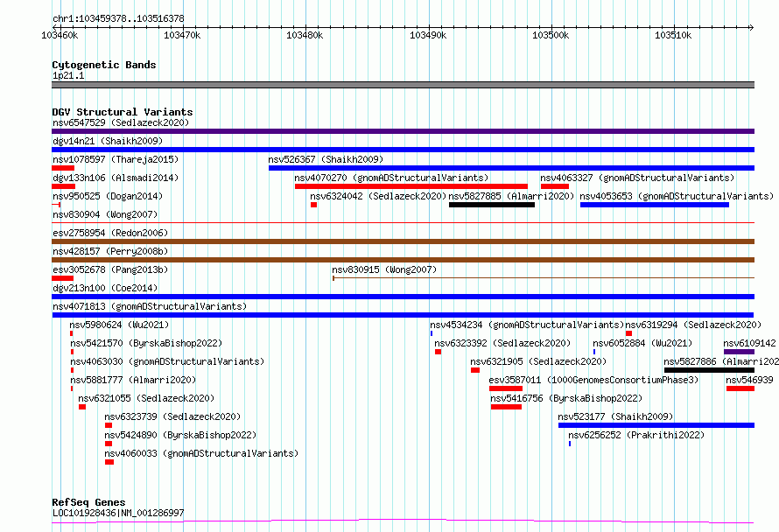Click the chr1:103459378..103516378 position label

click(x=118, y=18)
